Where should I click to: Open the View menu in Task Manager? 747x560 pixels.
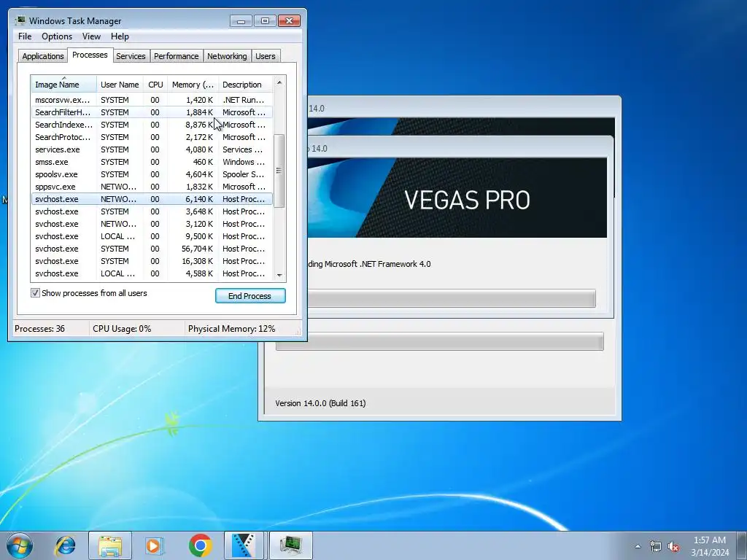91,36
